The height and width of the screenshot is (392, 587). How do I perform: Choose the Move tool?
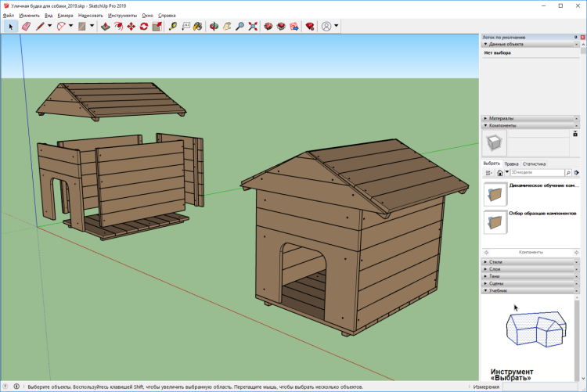point(131,26)
